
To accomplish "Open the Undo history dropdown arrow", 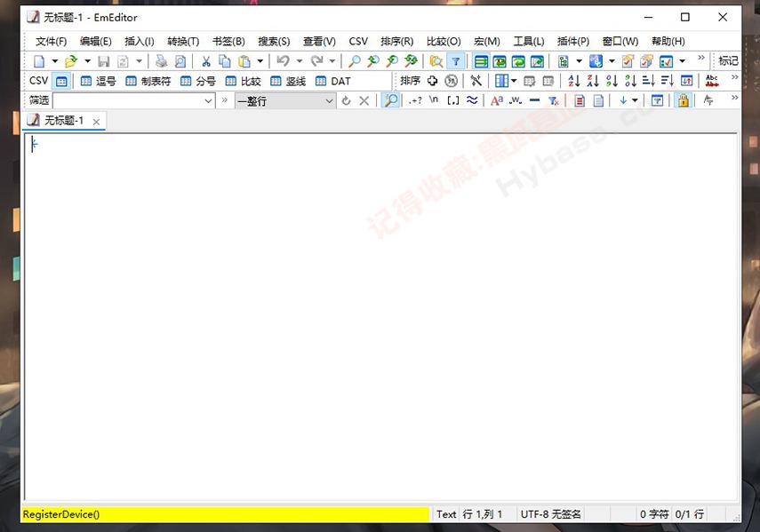I will 299,61.
